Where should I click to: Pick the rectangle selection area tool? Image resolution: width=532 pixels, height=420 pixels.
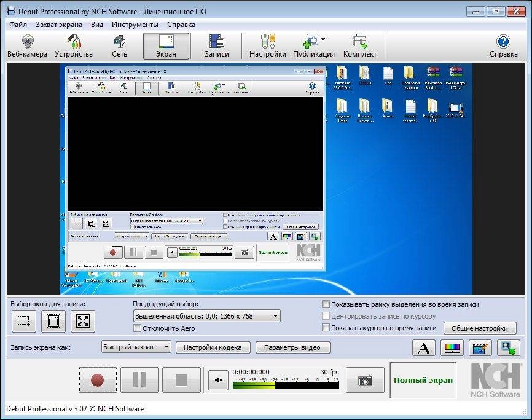click(24, 321)
